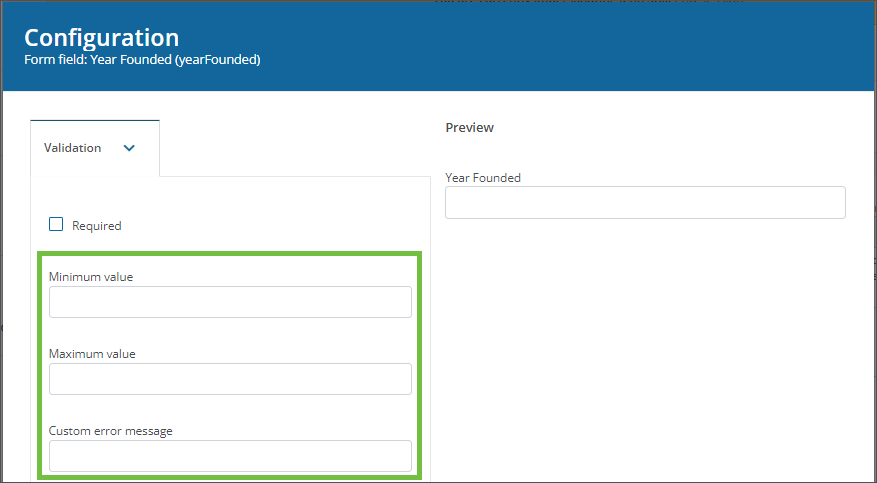The width and height of the screenshot is (877, 483).
Task: Collapse the Validation section using its chevron
Action: (128, 148)
